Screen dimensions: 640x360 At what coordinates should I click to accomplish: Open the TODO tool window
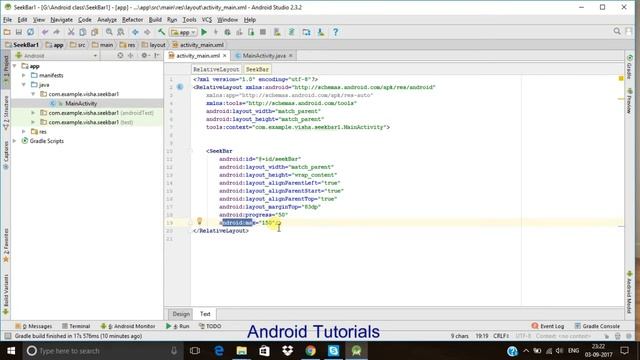(x=210, y=326)
